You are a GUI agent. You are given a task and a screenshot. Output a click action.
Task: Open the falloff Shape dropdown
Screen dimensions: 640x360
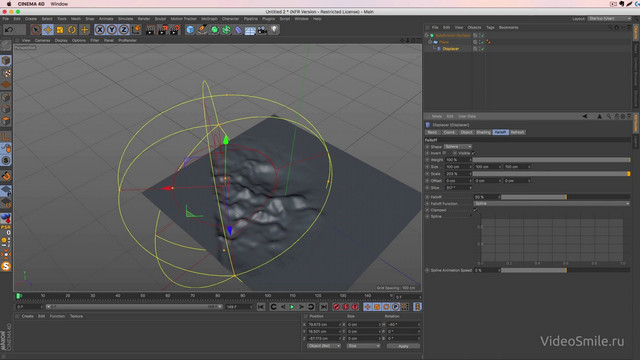(x=458, y=147)
